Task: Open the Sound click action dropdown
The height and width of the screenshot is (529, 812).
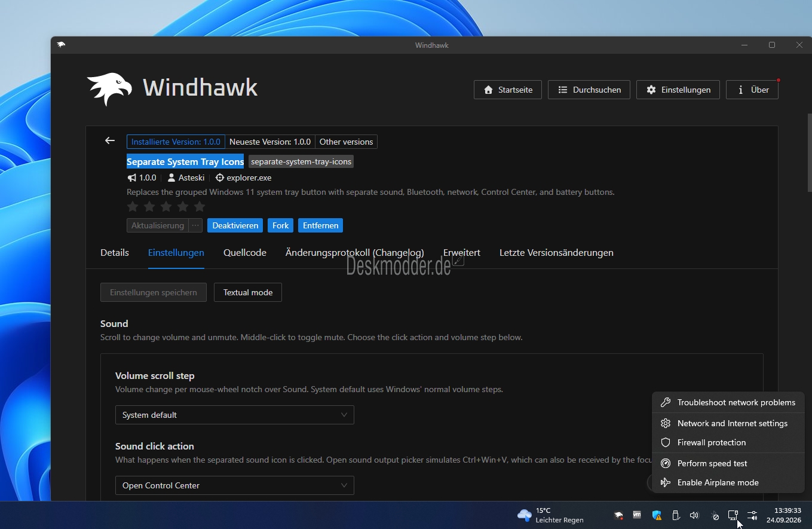Action: (234, 485)
